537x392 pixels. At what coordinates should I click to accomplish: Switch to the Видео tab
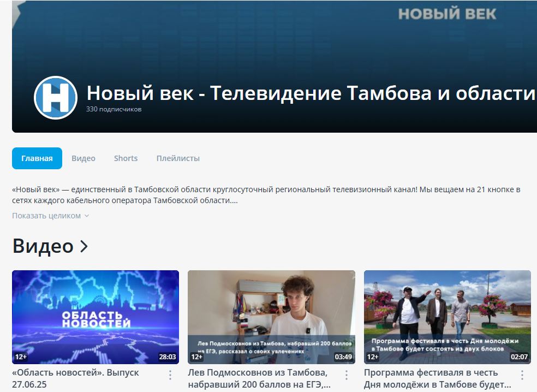point(83,158)
